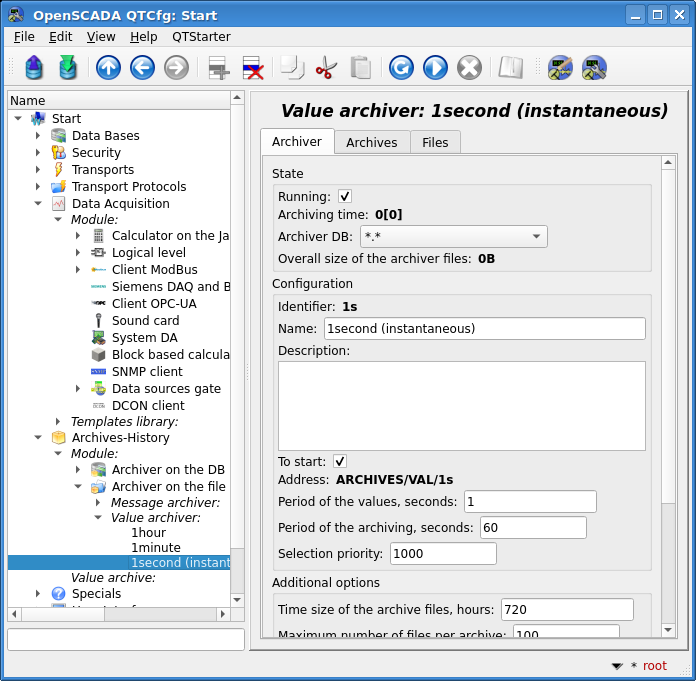Screen dimensions: 696x681
Task: Switch to the Archives tab
Action: [x=372, y=142]
